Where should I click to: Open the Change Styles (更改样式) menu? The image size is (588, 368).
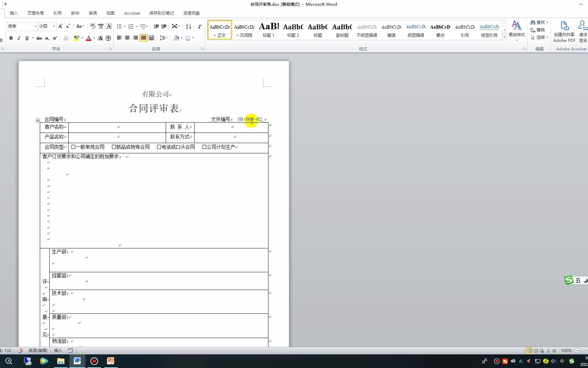(517, 31)
